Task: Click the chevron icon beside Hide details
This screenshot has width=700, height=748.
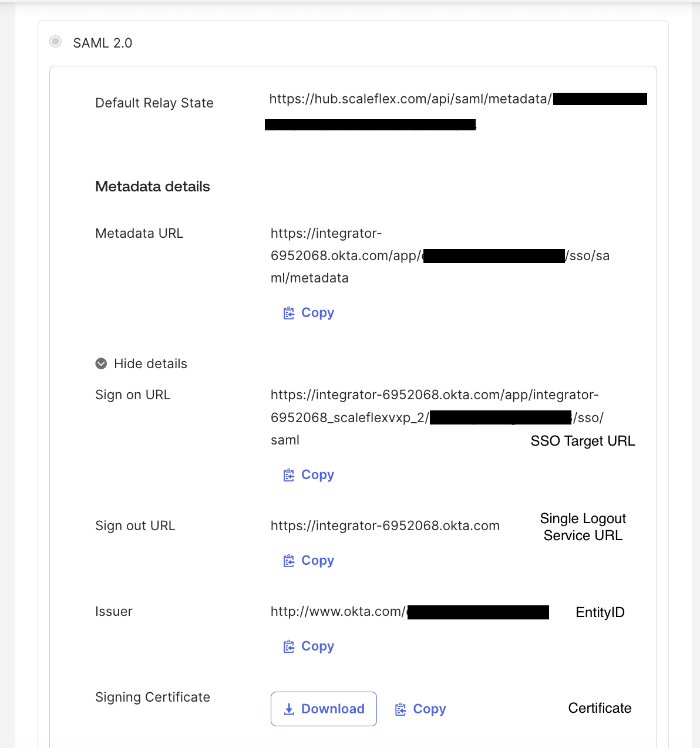Action: coord(101,364)
